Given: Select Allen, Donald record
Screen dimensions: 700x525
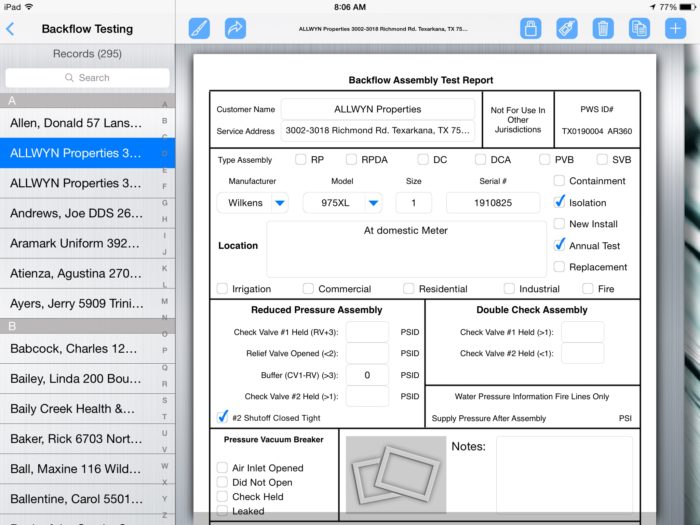Looking at the screenshot, I should 88,123.
